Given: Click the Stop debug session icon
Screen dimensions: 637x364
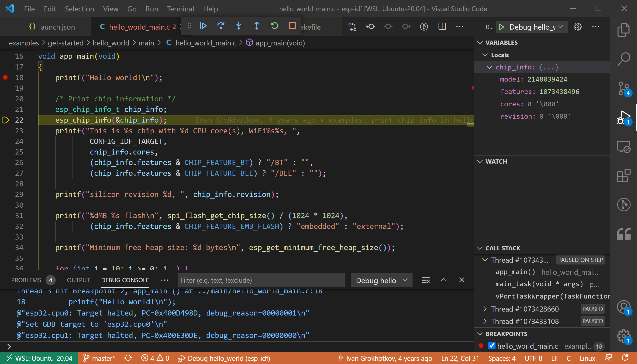Looking at the screenshot, I should click(292, 26).
